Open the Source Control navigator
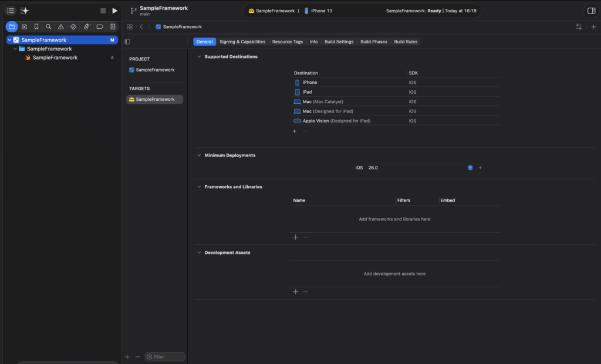 (x=24, y=27)
